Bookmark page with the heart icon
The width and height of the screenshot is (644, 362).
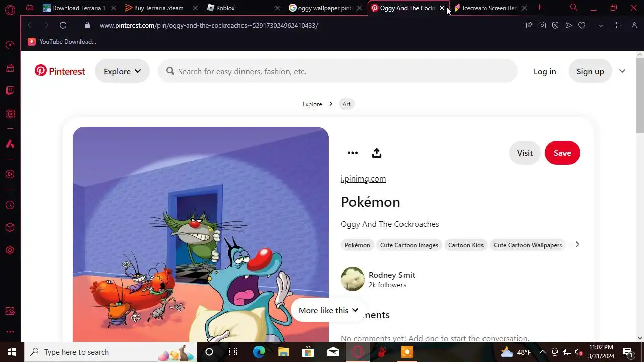(x=582, y=25)
